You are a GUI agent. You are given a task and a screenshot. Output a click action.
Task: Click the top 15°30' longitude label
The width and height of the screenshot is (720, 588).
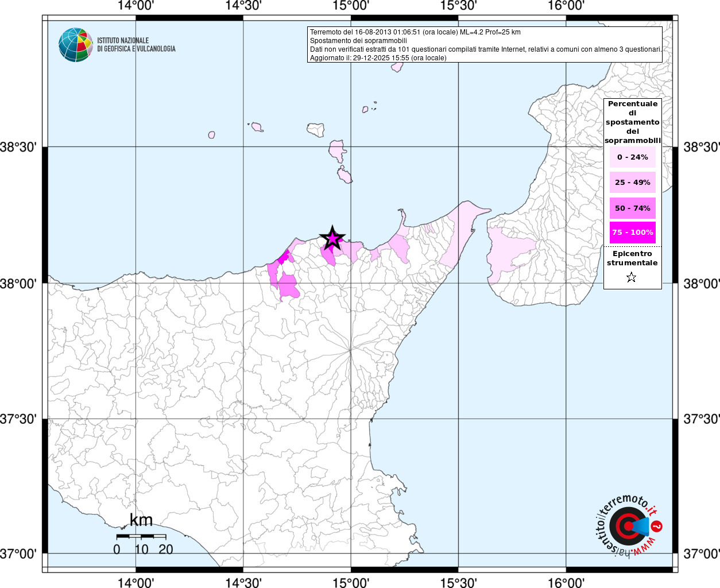click(x=458, y=6)
